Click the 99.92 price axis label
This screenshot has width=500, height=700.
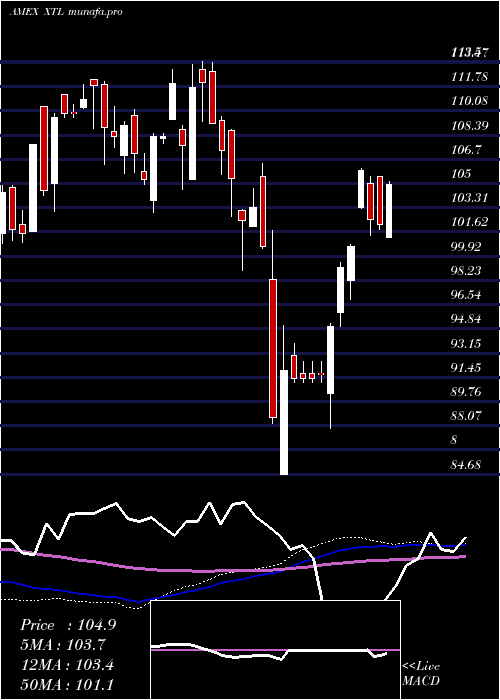(466, 246)
